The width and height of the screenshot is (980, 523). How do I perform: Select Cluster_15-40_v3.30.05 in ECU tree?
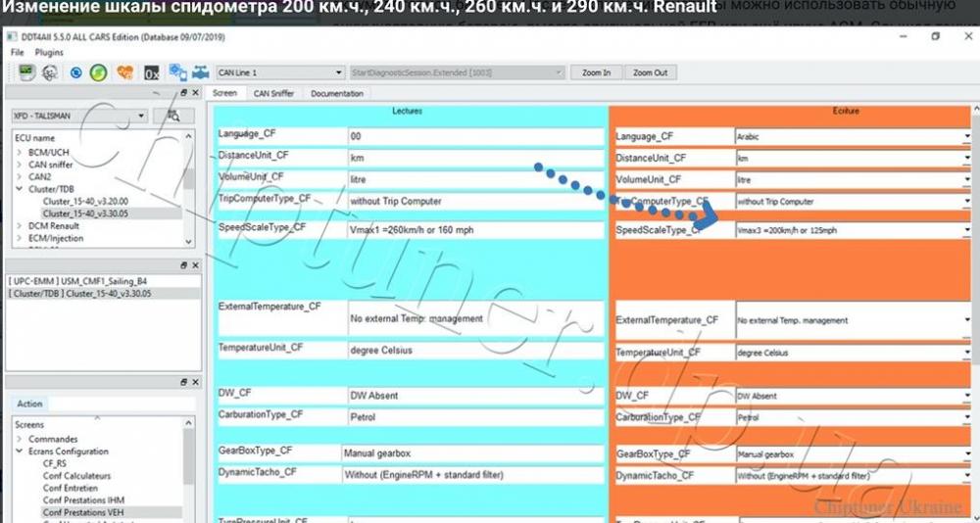(85, 214)
